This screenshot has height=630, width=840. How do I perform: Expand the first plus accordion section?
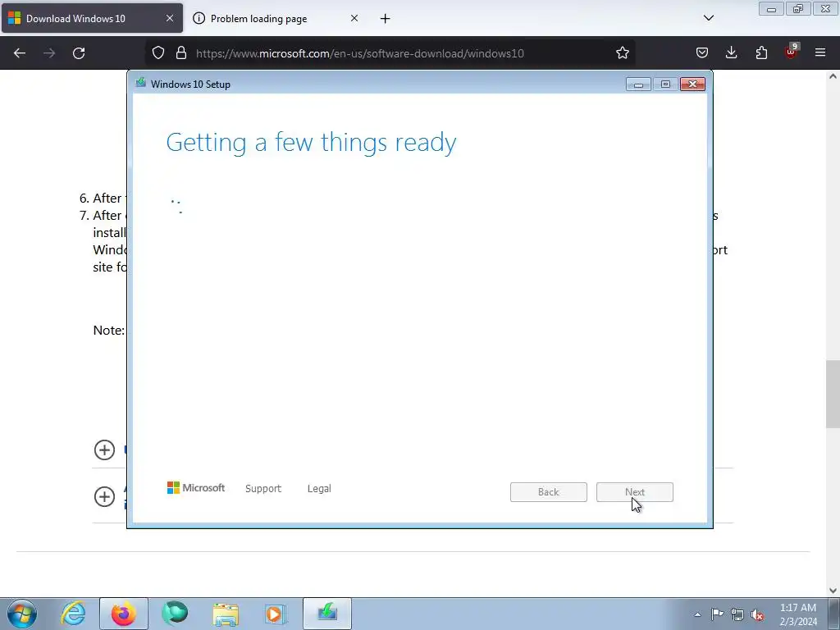(104, 450)
